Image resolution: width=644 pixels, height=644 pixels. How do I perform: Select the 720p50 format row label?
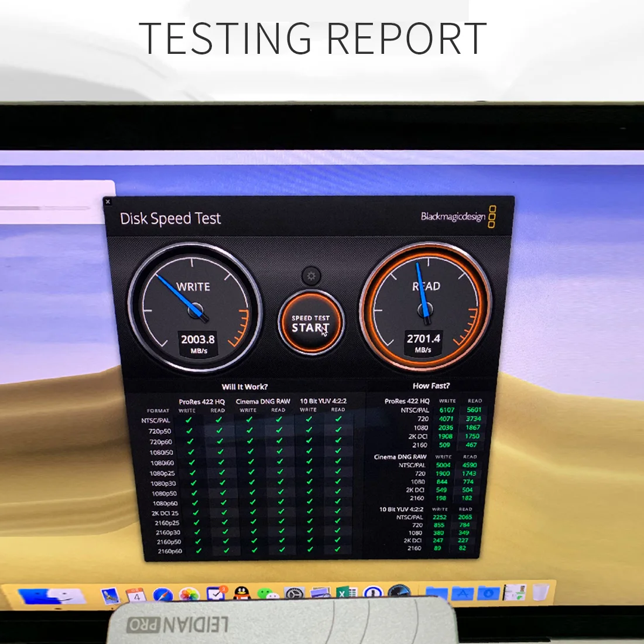tap(160, 431)
